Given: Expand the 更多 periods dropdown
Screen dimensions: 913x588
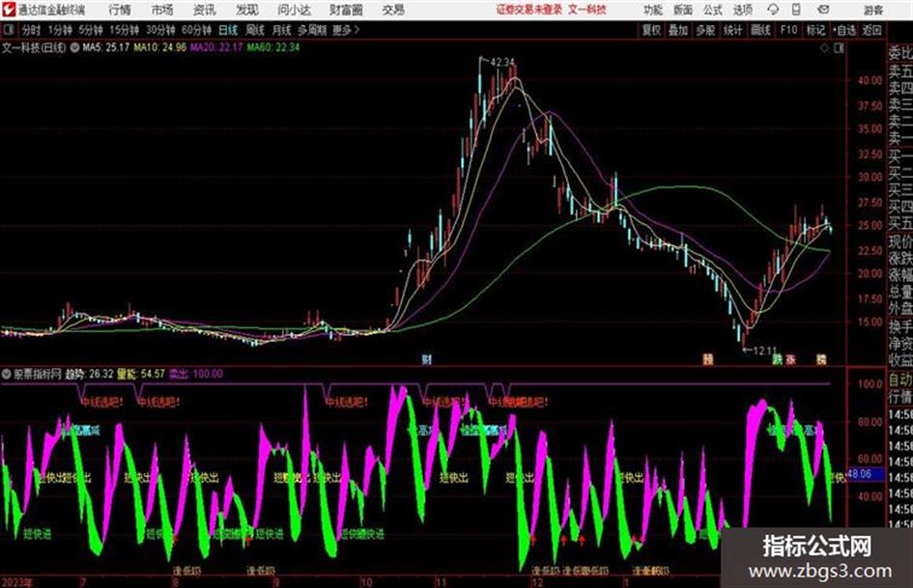Looking at the screenshot, I should pyautogui.click(x=347, y=30).
